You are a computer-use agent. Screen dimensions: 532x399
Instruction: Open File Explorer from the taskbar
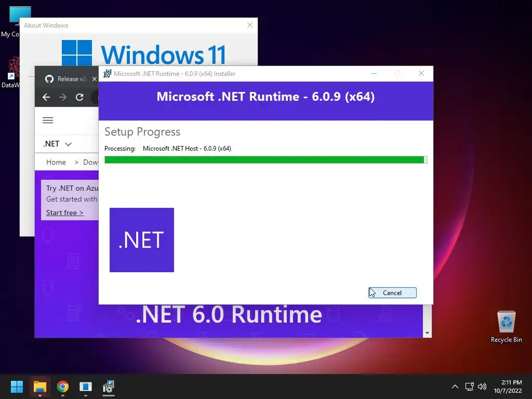[x=39, y=387]
